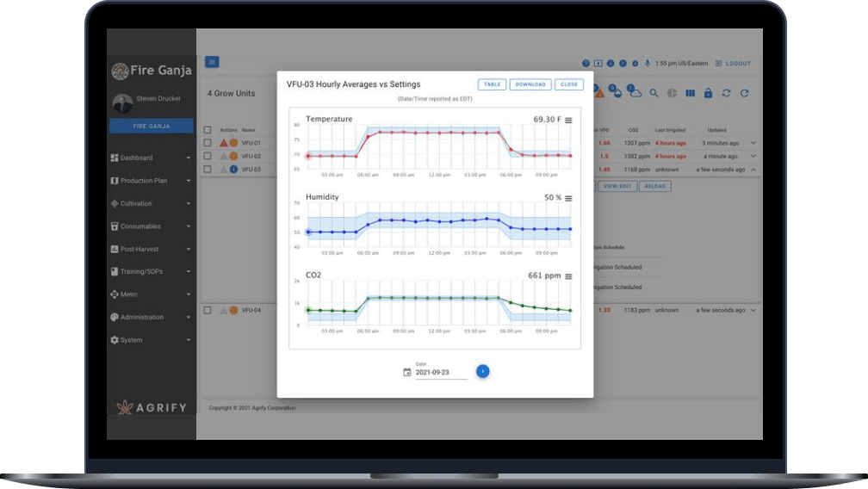Click the FIRE GANJA blue button
Image resolution: width=868 pixels, height=489 pixels.
(152, 126)
